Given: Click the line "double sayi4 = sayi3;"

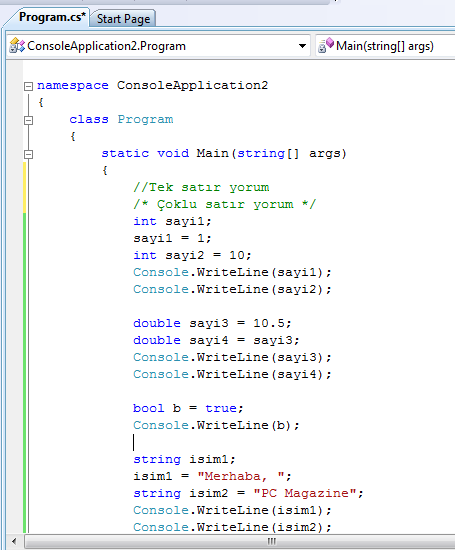Looking at the screenshot, I should (x=216, y=340).
